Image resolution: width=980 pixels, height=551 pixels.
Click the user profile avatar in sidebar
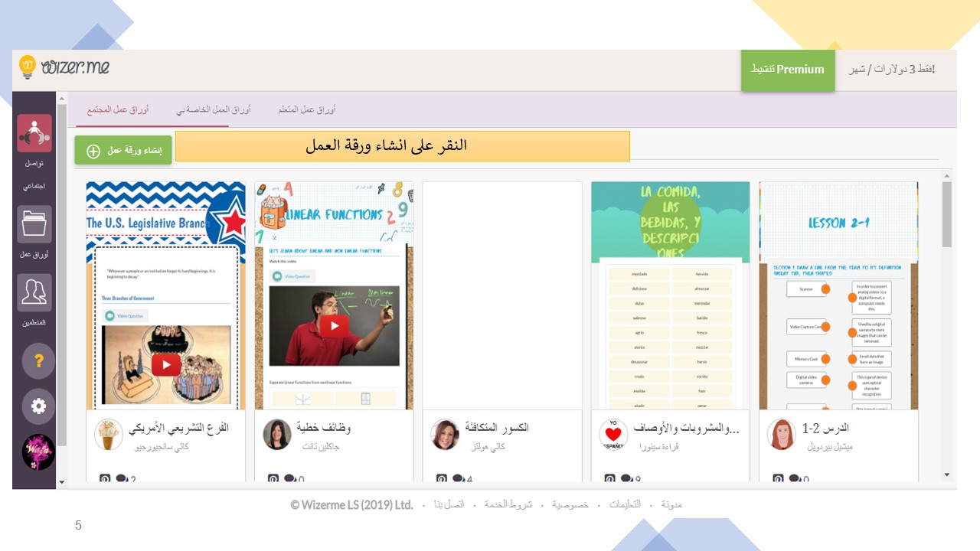(x=38, y=452)
